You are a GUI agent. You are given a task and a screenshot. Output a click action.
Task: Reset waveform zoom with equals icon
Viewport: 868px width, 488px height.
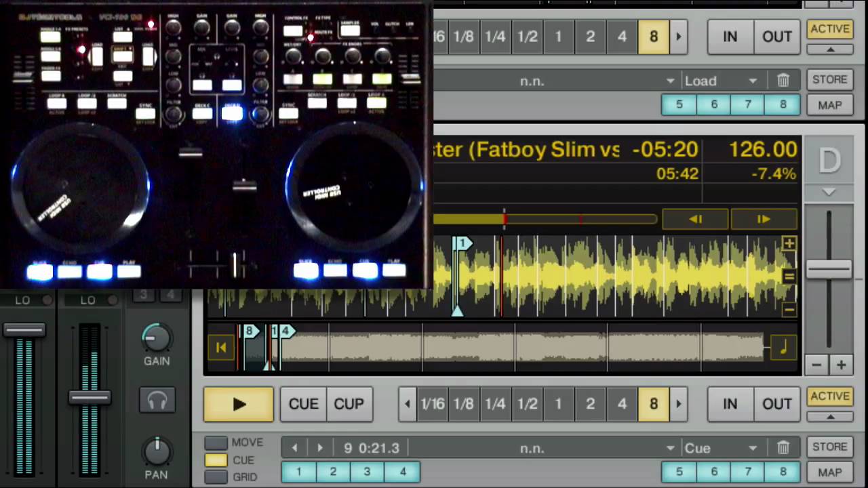click(789, 277)
